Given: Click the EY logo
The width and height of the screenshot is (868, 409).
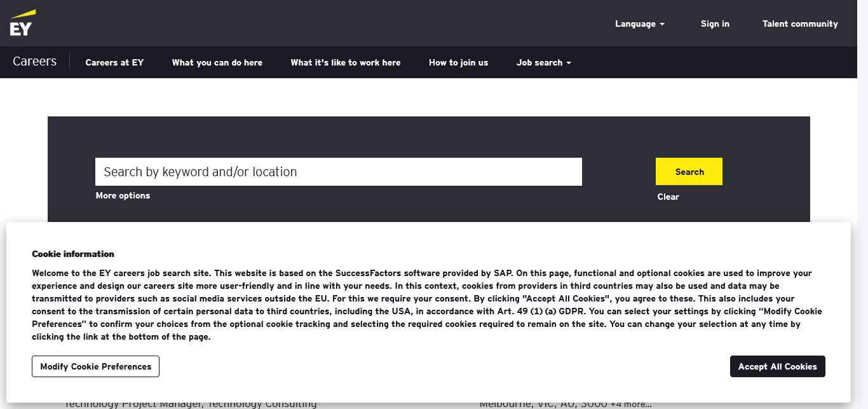Looking at the screenshot, I should 22,23.
